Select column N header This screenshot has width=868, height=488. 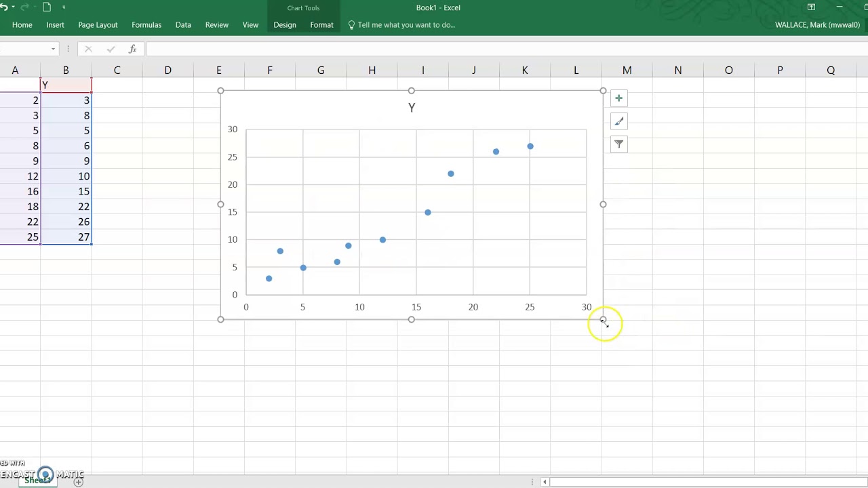pos(677,70)
